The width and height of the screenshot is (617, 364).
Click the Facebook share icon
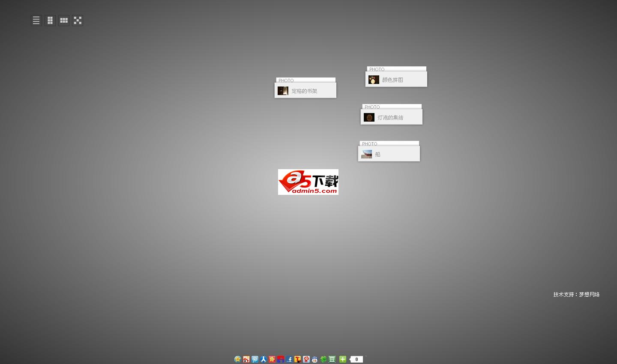[289, 359]
